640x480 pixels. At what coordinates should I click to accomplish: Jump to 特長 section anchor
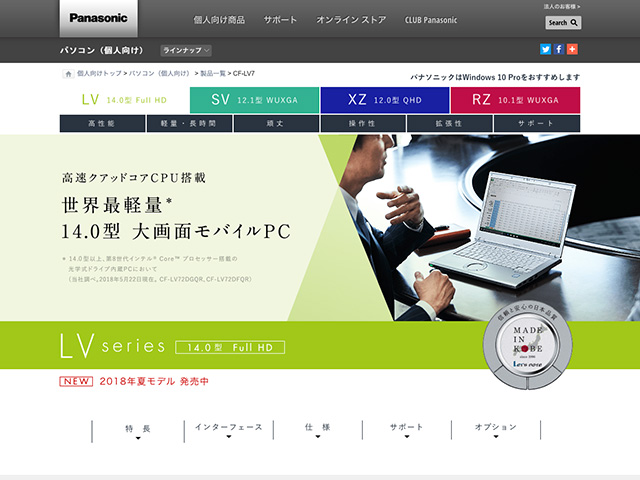(138, 431)
